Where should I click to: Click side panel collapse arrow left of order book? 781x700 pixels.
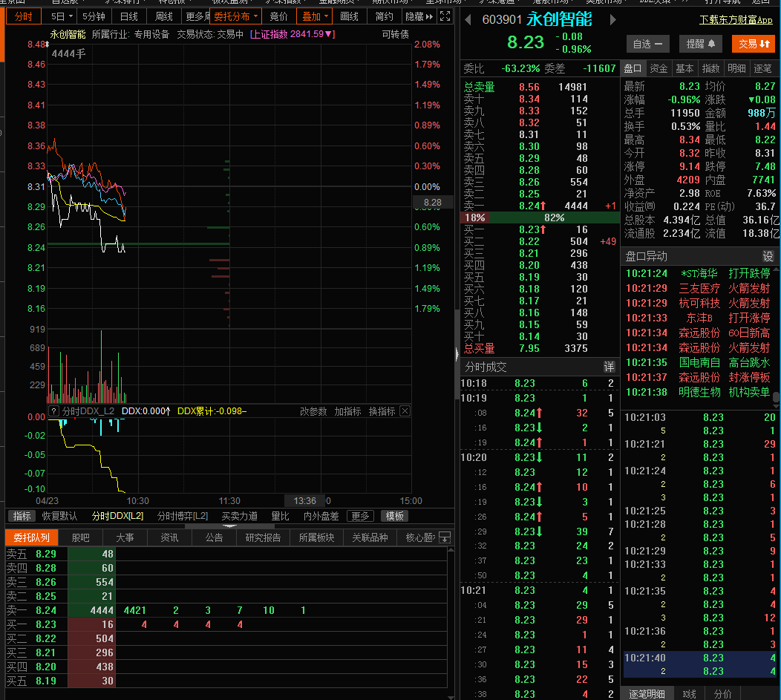(x=457, y=354)
